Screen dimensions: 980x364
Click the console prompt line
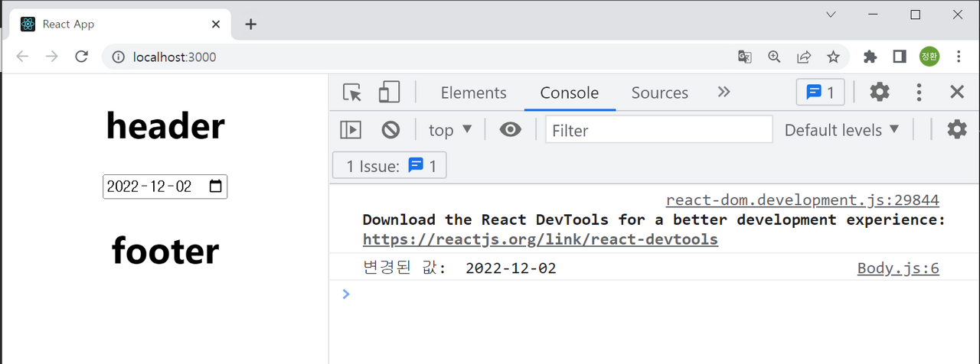(655, 294)
